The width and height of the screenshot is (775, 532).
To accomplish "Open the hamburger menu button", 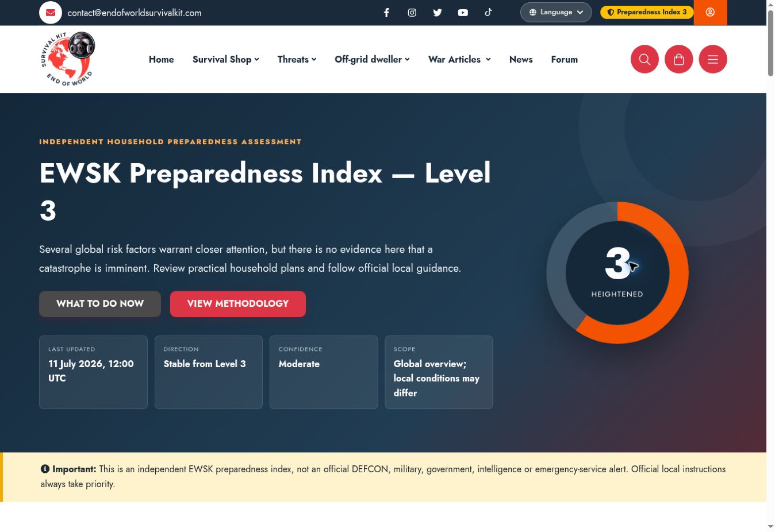I will click(x=713, y=59).
